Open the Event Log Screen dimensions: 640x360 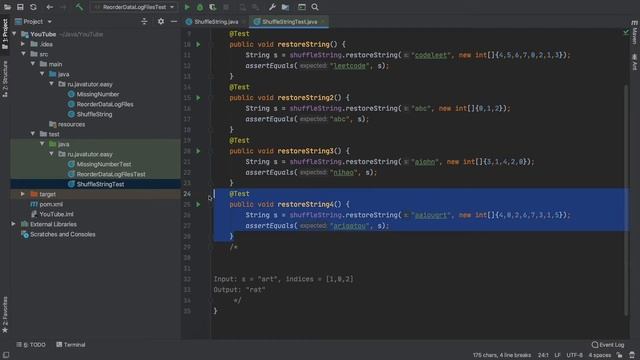(x=608, y=344)
